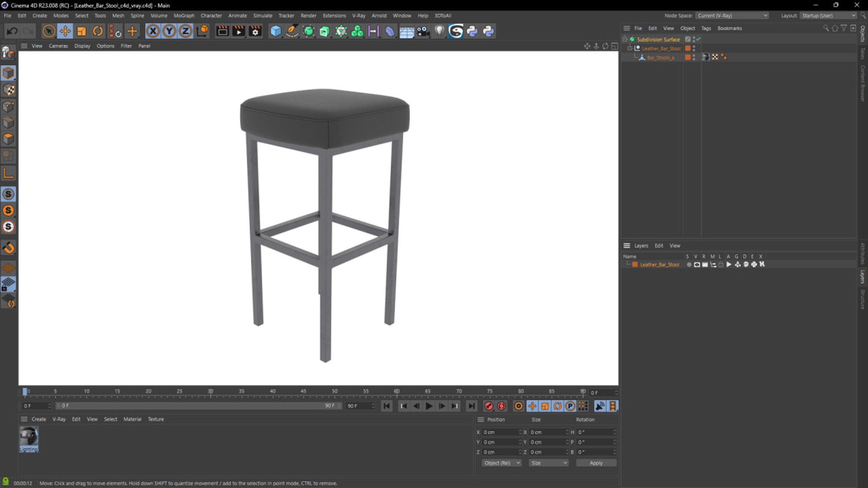Toggle Autokeying red button
The image size is (868, 488).
[x=501, y=406]
